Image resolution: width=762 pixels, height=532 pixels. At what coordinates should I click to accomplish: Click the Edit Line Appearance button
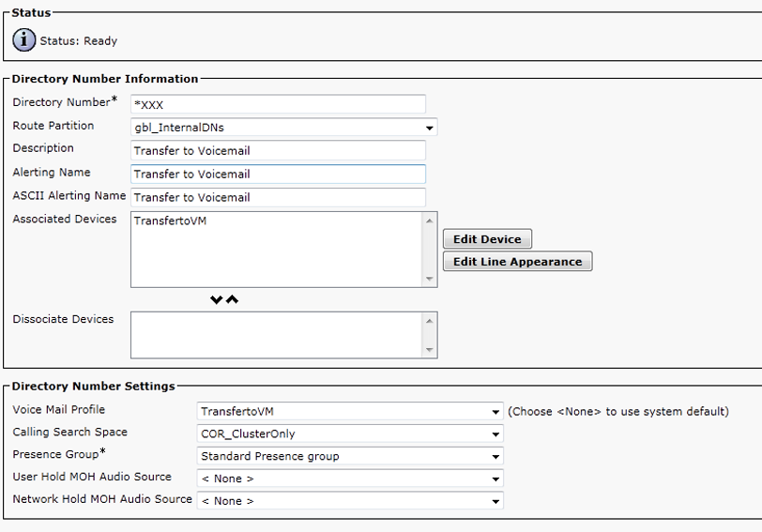[x=517, y=262]
